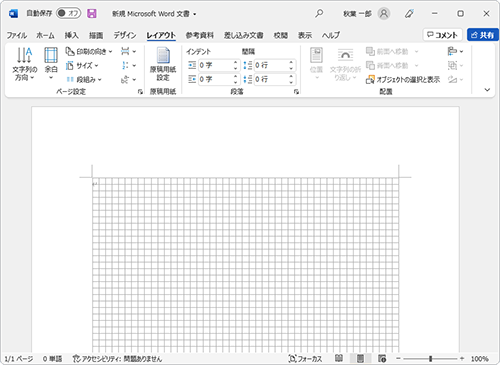Click the Word application icon in title bar
Screen dimensions: 500x365
pyautogui.click(x=14, y=14)
